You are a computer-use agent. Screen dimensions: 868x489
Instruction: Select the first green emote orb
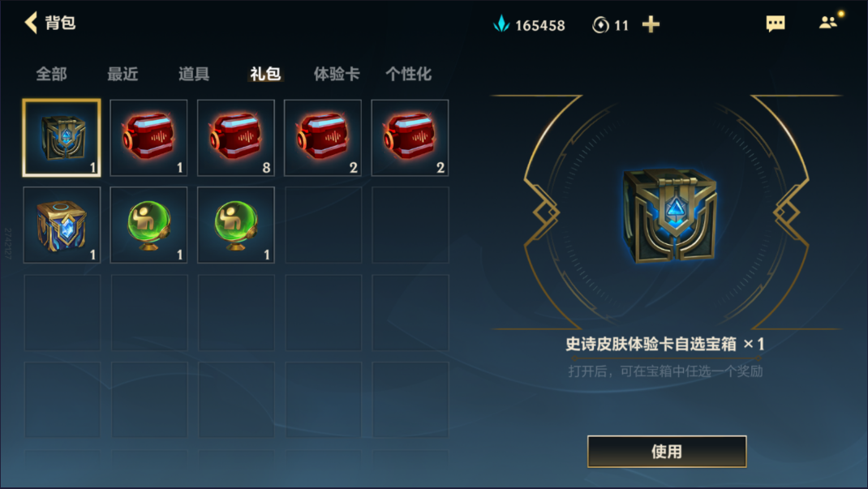pos(148,225)
